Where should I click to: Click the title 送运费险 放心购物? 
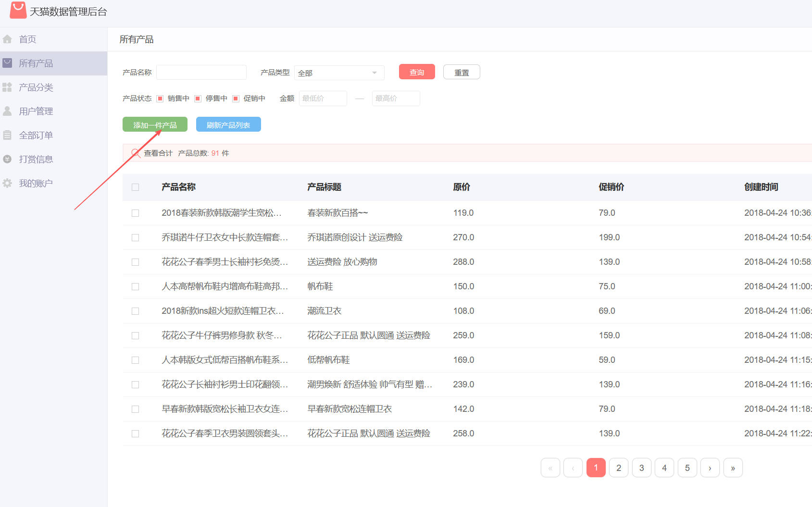[x=342, y=262]
